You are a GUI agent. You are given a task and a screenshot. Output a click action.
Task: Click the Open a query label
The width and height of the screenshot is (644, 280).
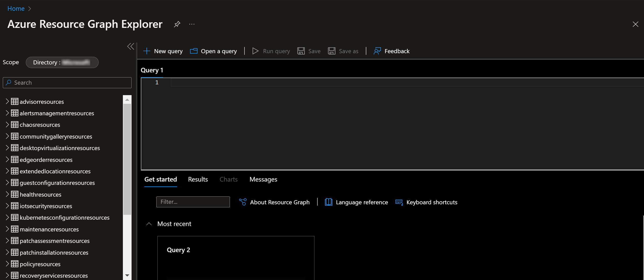[x=219, y=51]
